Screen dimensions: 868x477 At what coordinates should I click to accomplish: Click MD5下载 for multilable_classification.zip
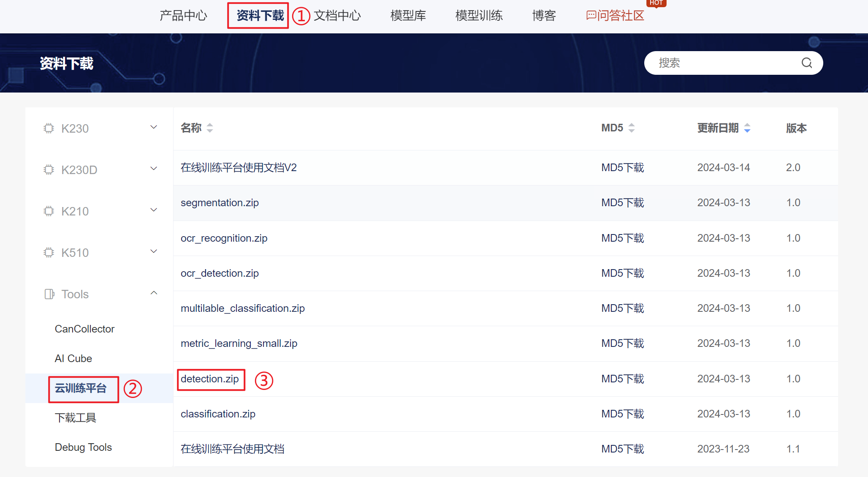pos(623,308)
